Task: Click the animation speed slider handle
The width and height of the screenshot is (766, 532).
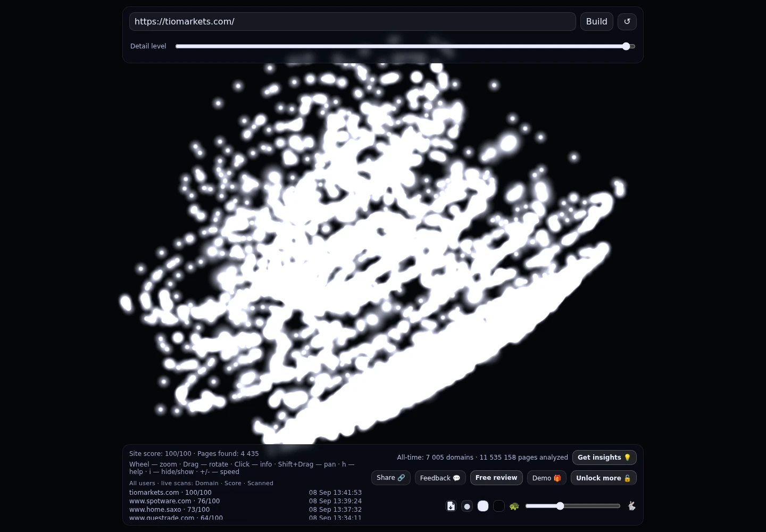Action: tap(560, 506)
